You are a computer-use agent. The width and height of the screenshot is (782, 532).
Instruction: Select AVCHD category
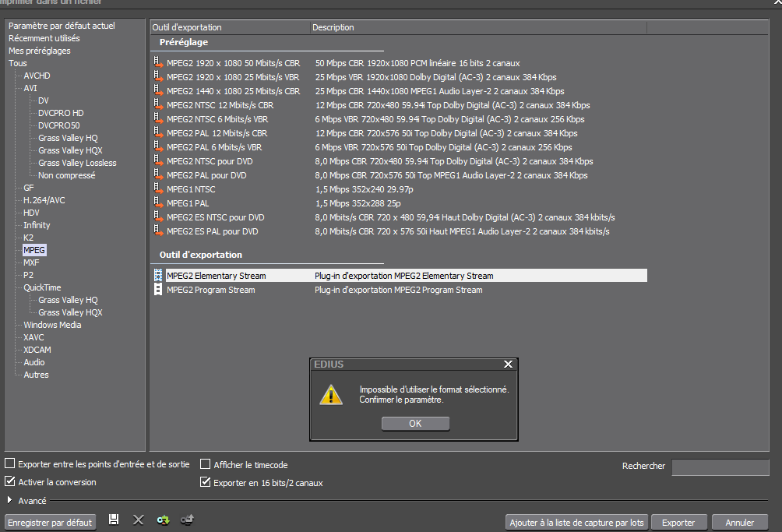[x=37, y=76]
